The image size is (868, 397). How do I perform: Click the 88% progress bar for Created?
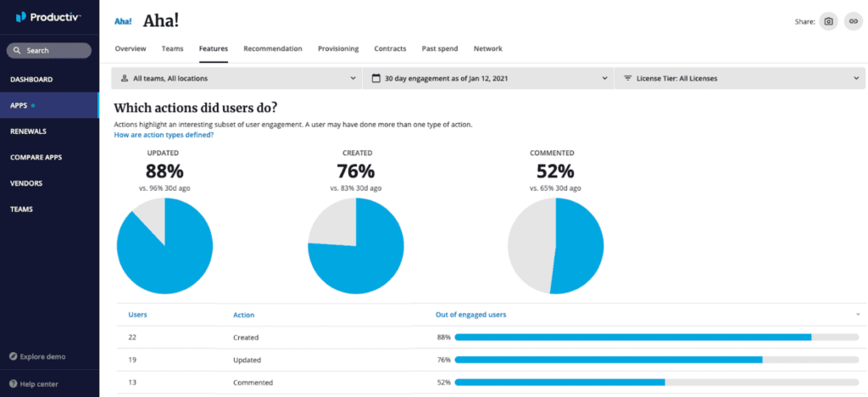[657, 337]
